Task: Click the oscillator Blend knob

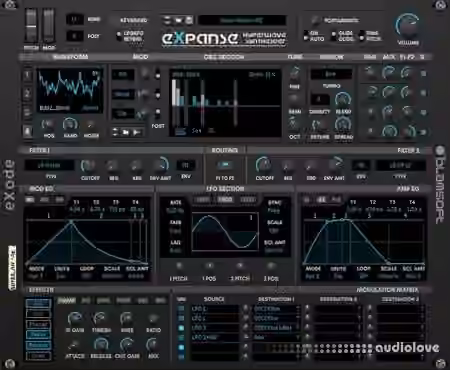Action: pyautogui.click(x=343, y=100)
